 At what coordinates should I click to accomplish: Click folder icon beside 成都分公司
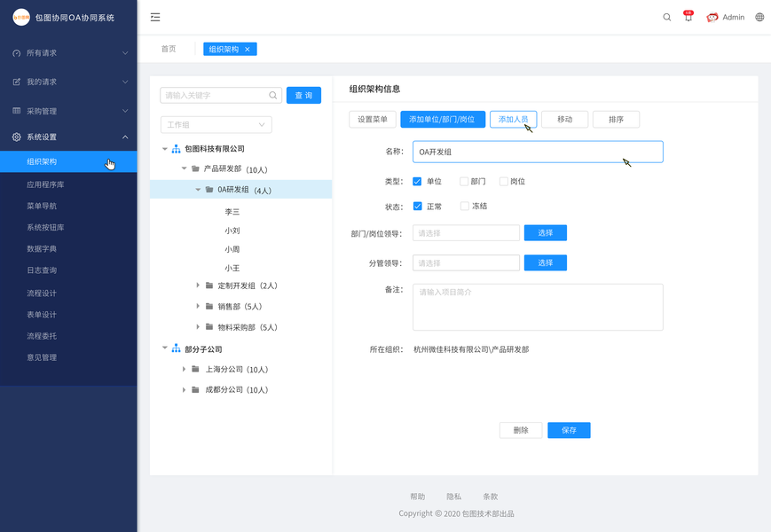point(195,389)
